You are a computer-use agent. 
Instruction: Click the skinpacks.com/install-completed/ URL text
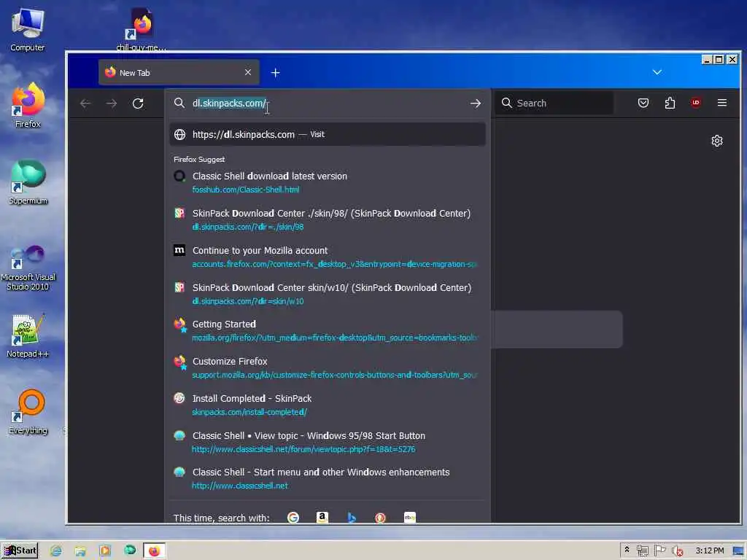(249, 412)
